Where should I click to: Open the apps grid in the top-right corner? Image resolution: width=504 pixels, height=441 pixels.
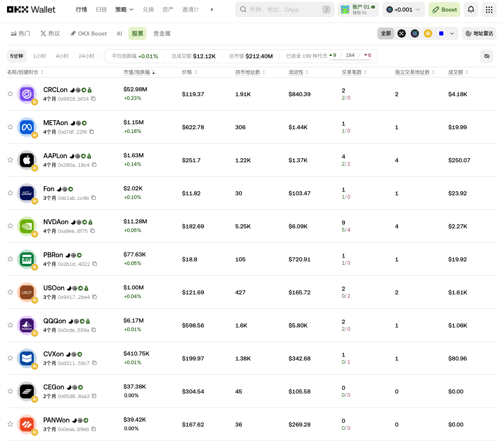(489, 9)
